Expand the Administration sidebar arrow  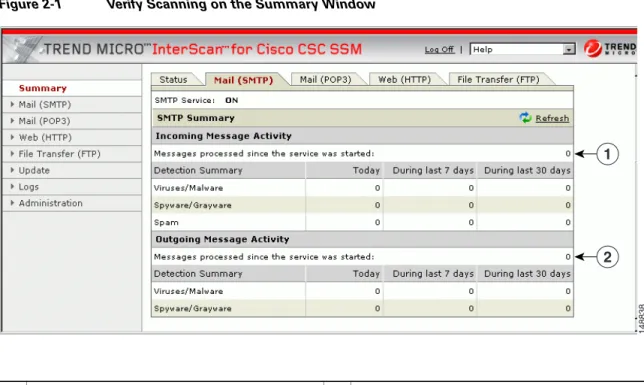12,203
